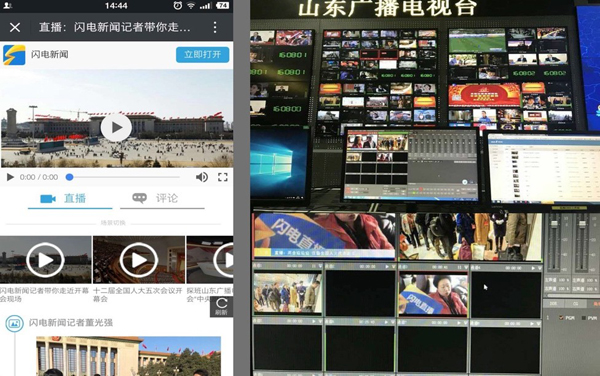Open the three-dot more options menu

(215, 27)
